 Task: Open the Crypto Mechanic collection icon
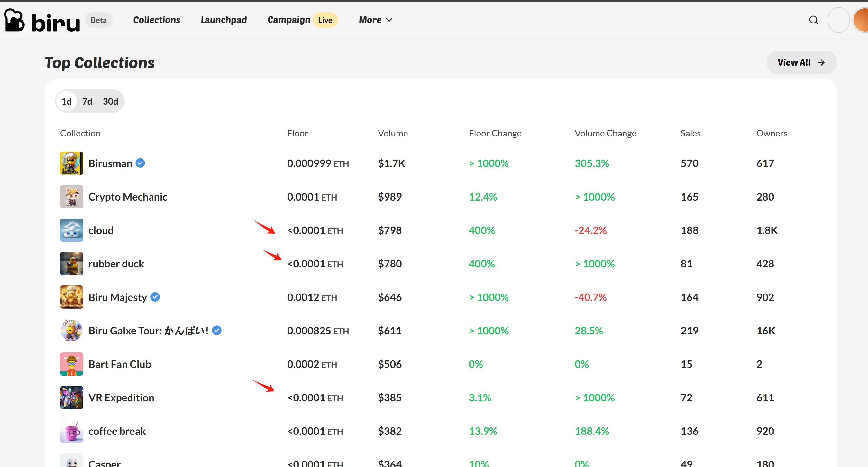pos(71,197)
